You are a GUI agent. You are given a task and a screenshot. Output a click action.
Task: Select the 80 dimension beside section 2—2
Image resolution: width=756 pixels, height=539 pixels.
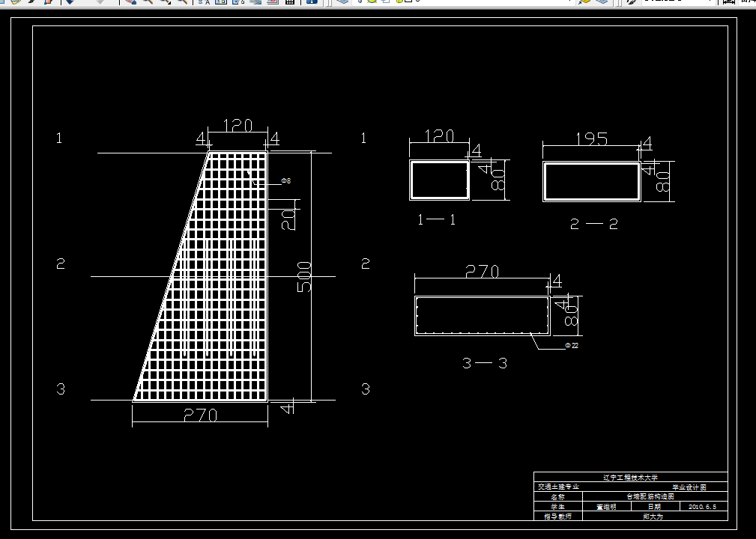[663, 182]
